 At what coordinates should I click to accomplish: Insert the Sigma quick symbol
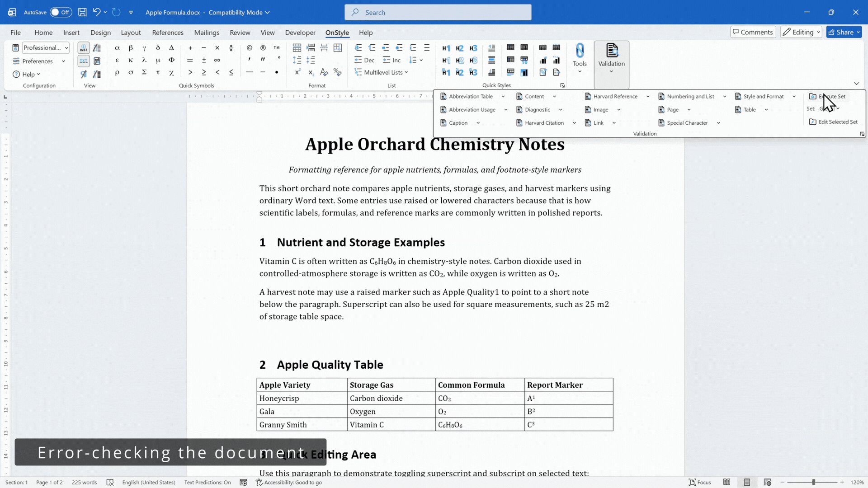point(144,72)
